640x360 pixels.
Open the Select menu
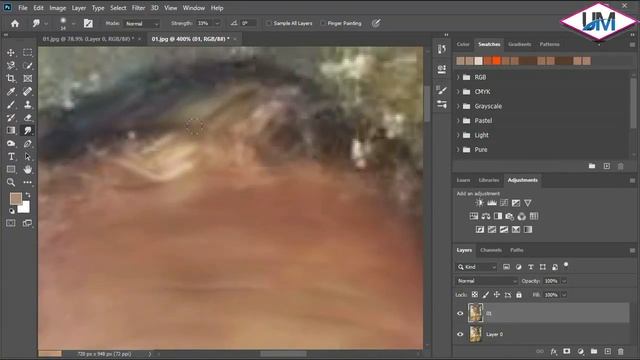pyautogui.click(x=118, y=8)
